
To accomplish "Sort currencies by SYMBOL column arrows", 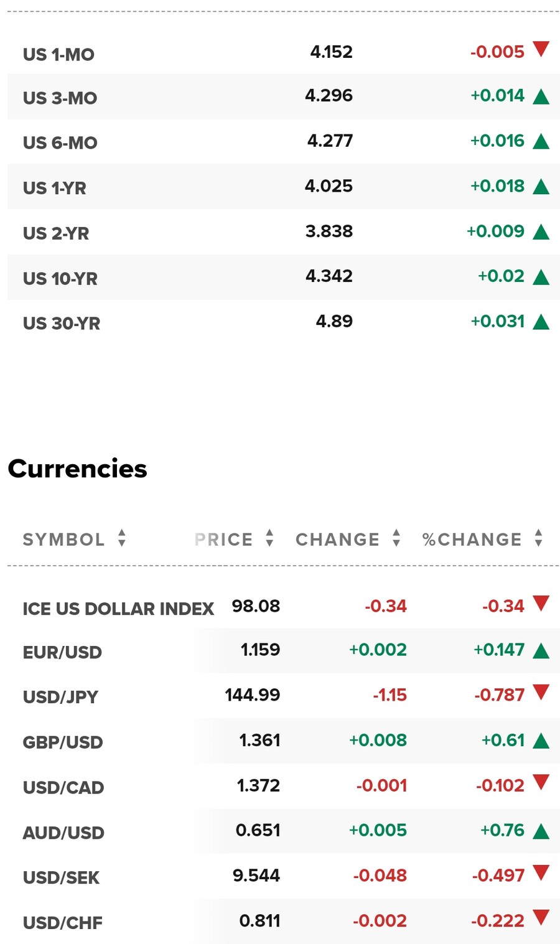I will 122,538.
